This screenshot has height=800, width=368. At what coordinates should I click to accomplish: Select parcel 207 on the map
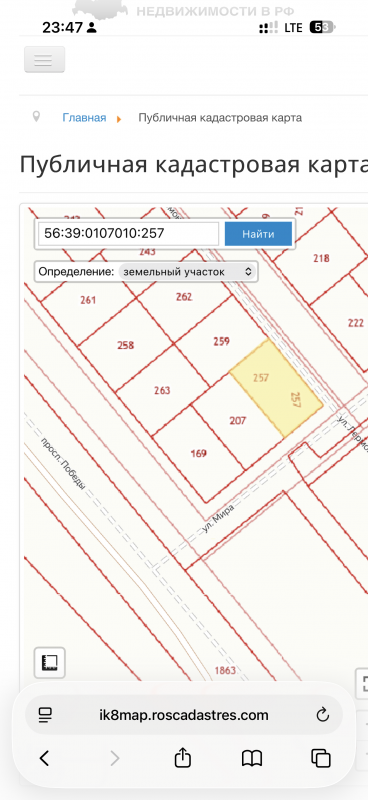[x=238, y=420]
